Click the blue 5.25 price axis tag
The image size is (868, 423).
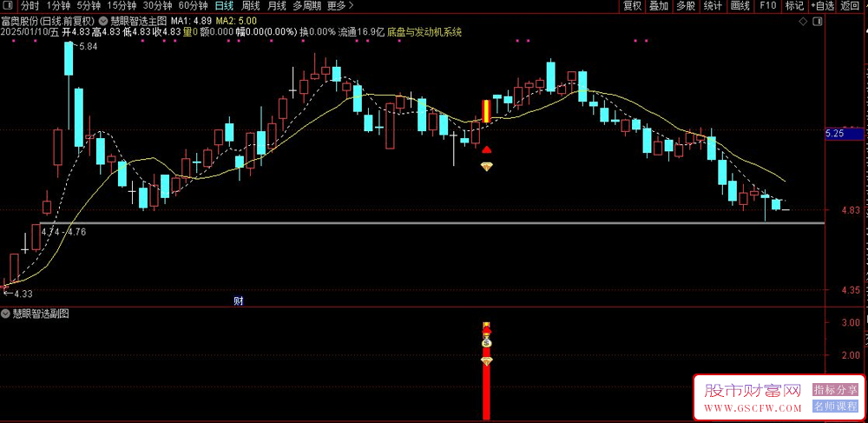844,134
